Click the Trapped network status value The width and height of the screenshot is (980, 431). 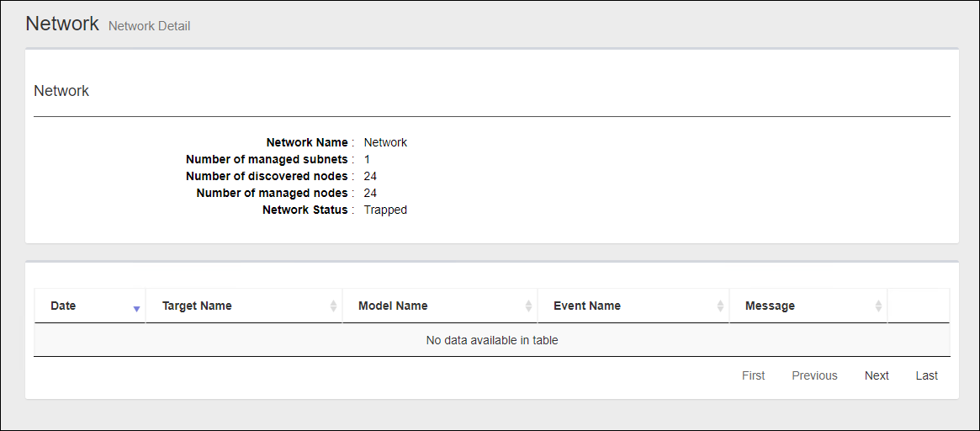point(385,210)
